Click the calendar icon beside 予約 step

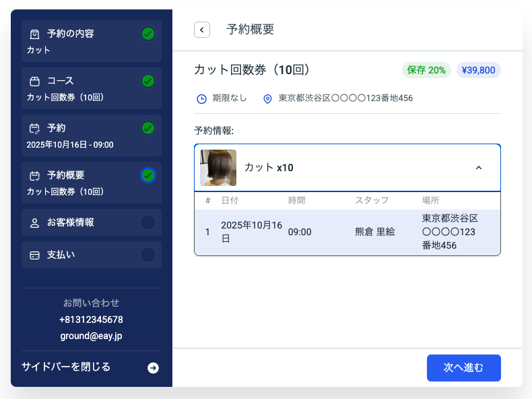[34, 128]
